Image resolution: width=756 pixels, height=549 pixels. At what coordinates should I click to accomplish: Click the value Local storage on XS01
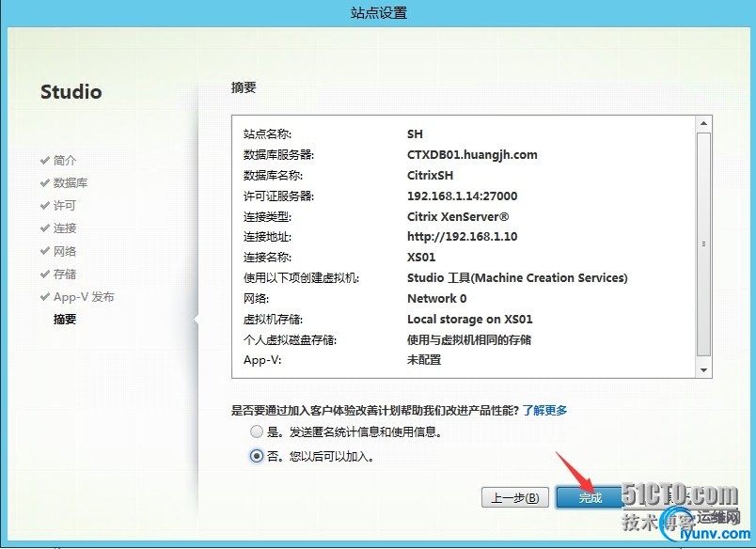pos(469,319)
